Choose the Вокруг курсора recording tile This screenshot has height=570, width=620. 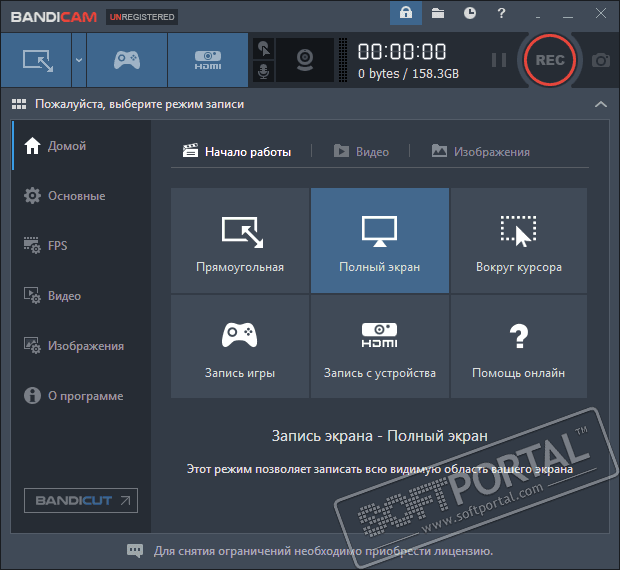pyautogui.click(x=519, y=240)
